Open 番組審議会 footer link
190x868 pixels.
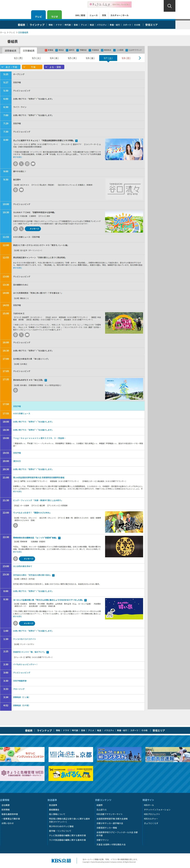tap(54, 810)
